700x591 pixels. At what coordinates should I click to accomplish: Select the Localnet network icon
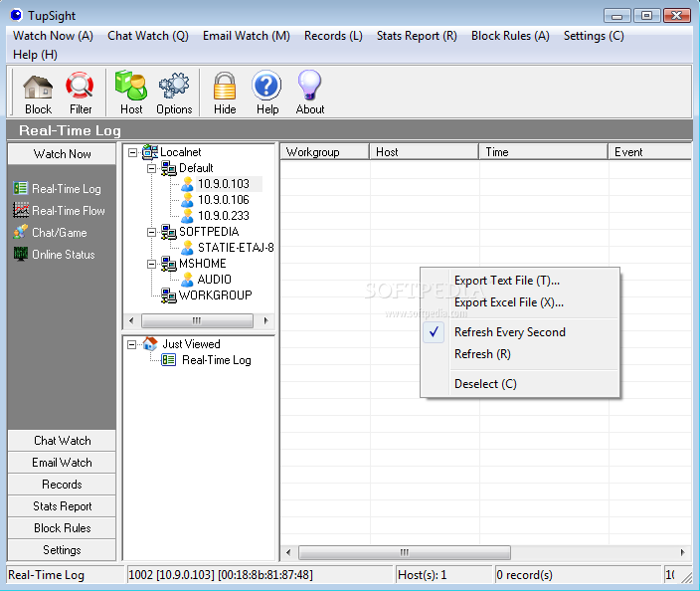coord(150,152)
